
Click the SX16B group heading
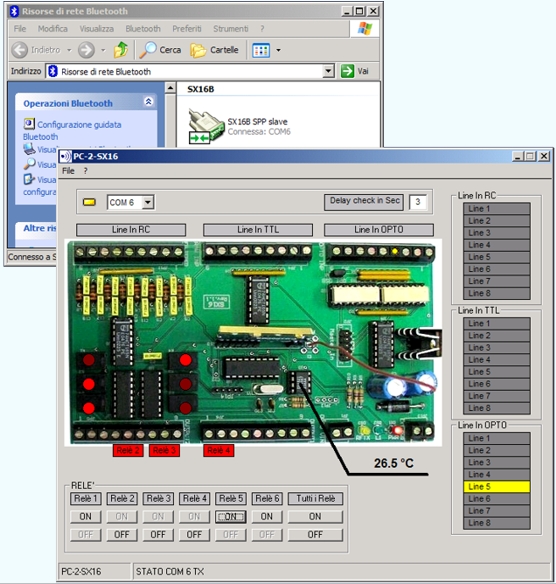[x=201, y=89]
